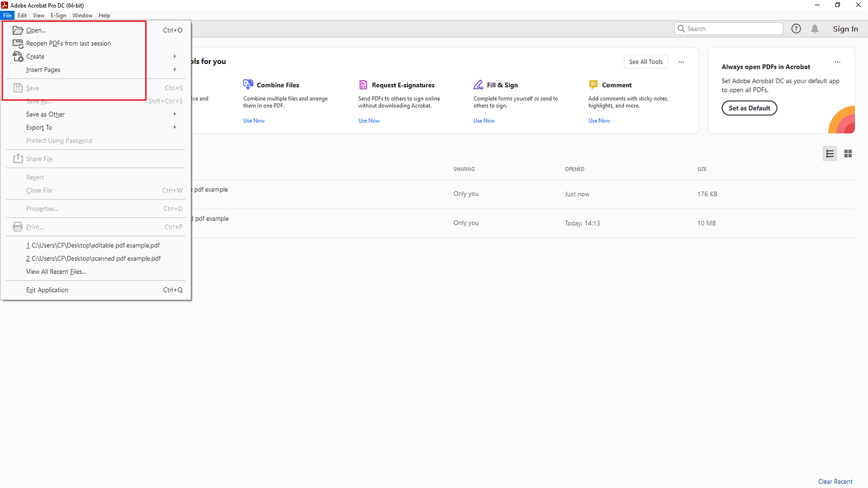Click Use Now under Combine Files
The width and height of the screenshot is (868, 488).
pos(254,120)
